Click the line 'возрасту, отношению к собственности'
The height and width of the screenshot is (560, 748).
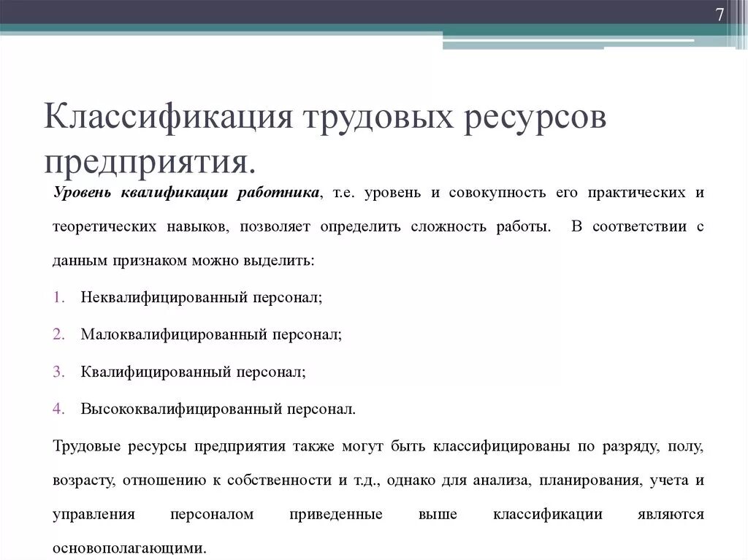378,480
